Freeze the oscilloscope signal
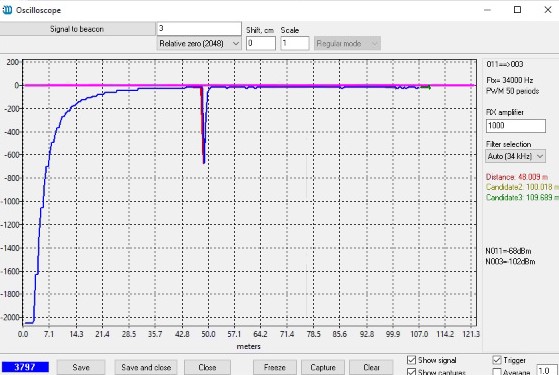559x375 pixels. [275, 367]
